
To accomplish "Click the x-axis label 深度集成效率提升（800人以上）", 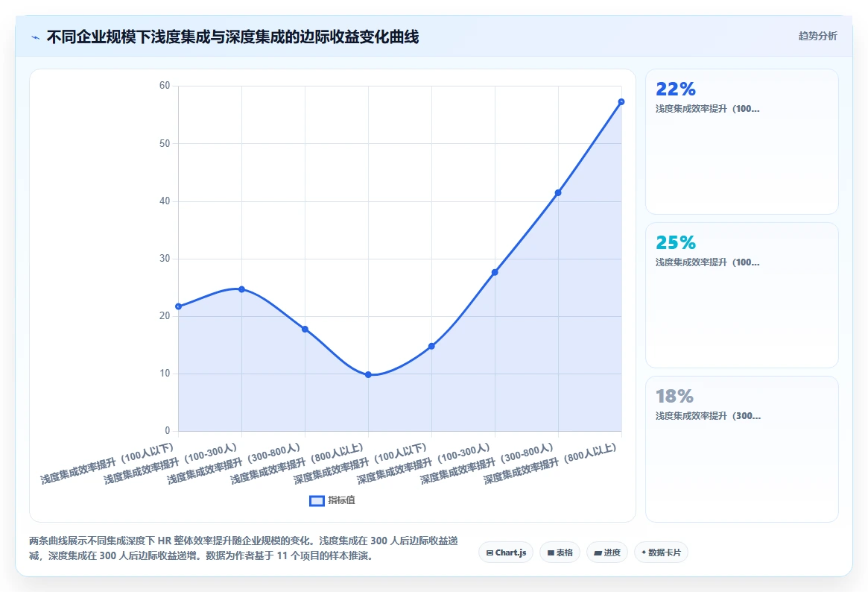I will (x=551, y=463).
